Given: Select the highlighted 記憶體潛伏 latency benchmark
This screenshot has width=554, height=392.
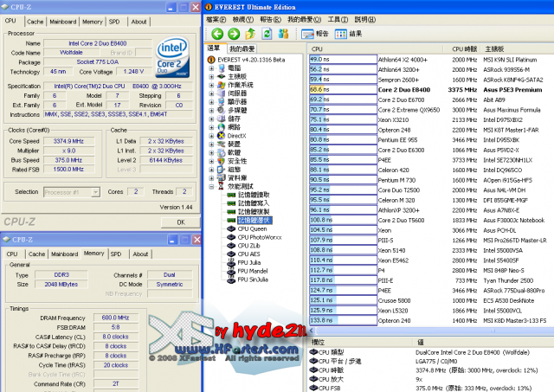Looking at the screenshot, I should pos(254,220).
